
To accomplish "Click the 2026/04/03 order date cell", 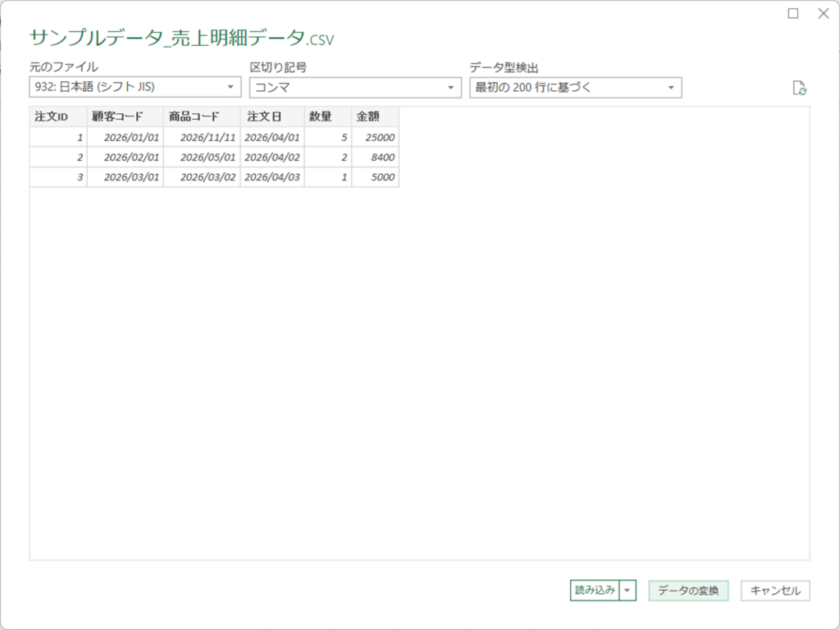I will point(272,177).
